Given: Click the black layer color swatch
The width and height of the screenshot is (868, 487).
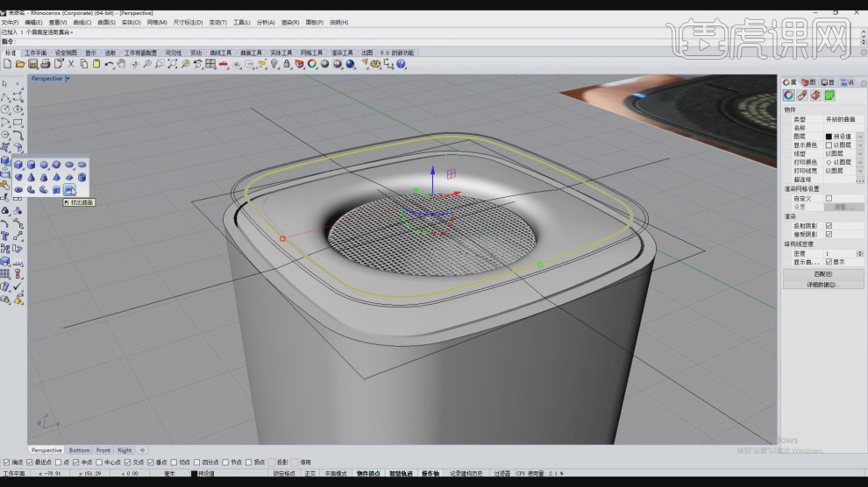Looking at the screenshot, I should tap(829, 137).
